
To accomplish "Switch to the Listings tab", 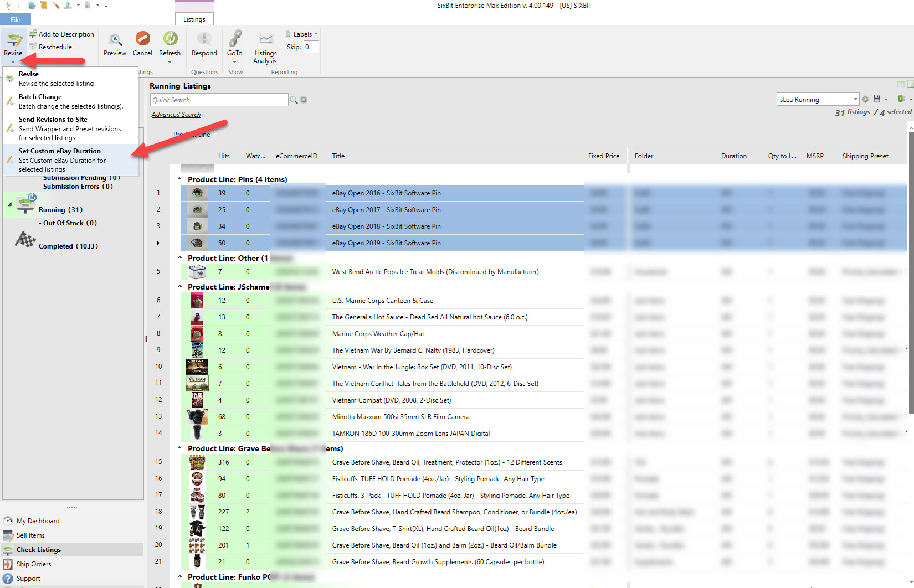I will coord(194,18).
